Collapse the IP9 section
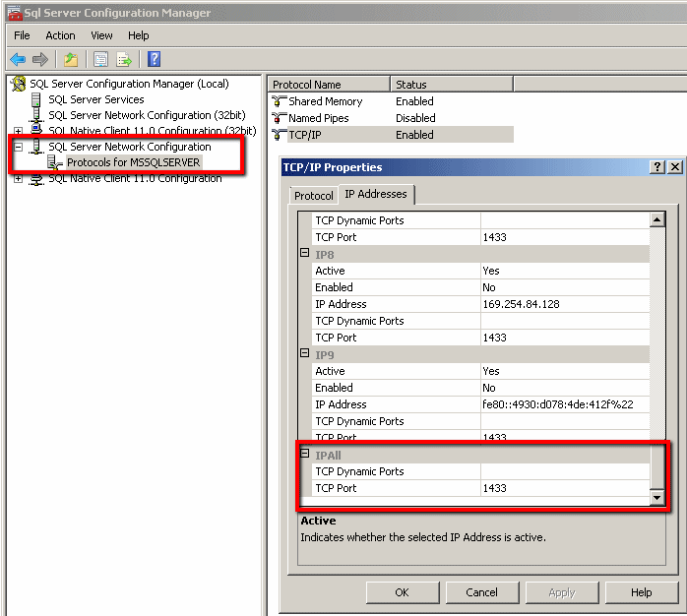The height and width of the screenshot is (616, 687). coord(304,353)
